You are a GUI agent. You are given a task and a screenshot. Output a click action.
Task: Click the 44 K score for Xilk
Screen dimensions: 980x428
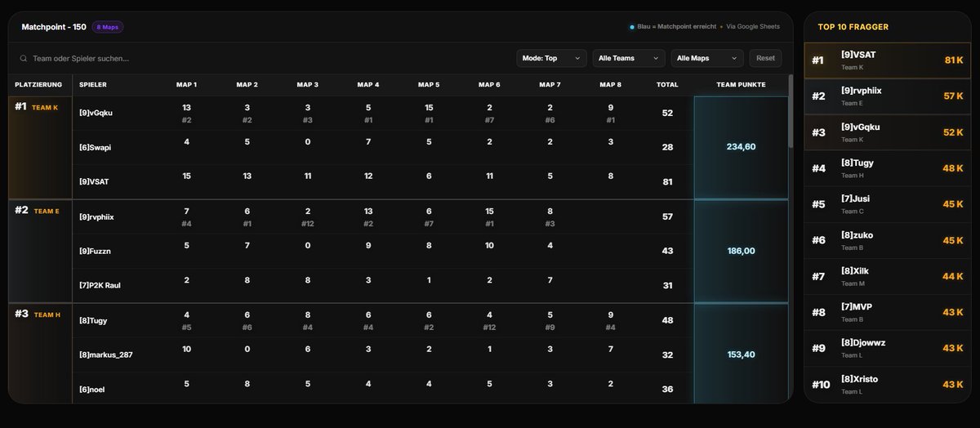954,276
